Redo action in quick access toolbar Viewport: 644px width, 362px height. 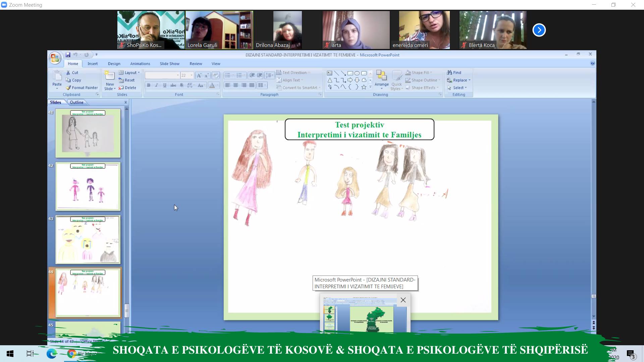(x=87, y=55)
